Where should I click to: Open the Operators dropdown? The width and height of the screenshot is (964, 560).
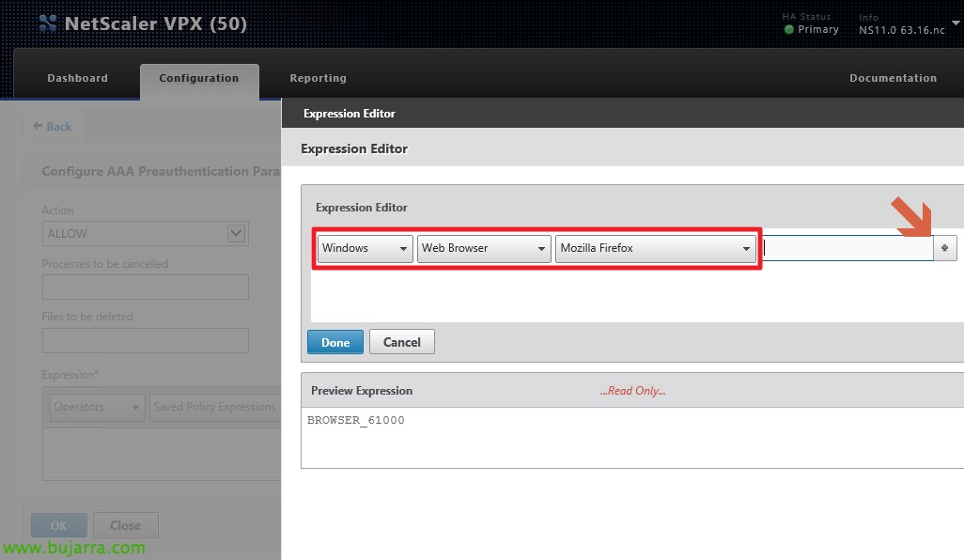97,407
